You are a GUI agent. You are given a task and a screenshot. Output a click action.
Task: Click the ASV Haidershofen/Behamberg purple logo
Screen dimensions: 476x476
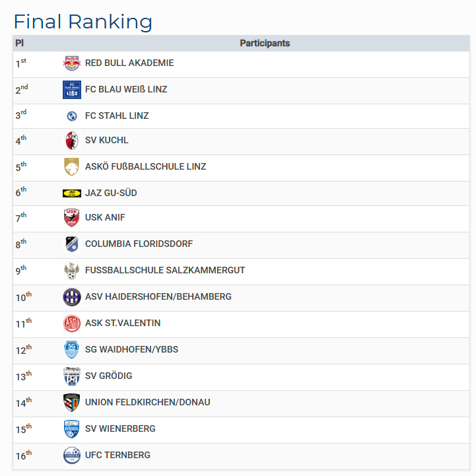click(71, 297)
